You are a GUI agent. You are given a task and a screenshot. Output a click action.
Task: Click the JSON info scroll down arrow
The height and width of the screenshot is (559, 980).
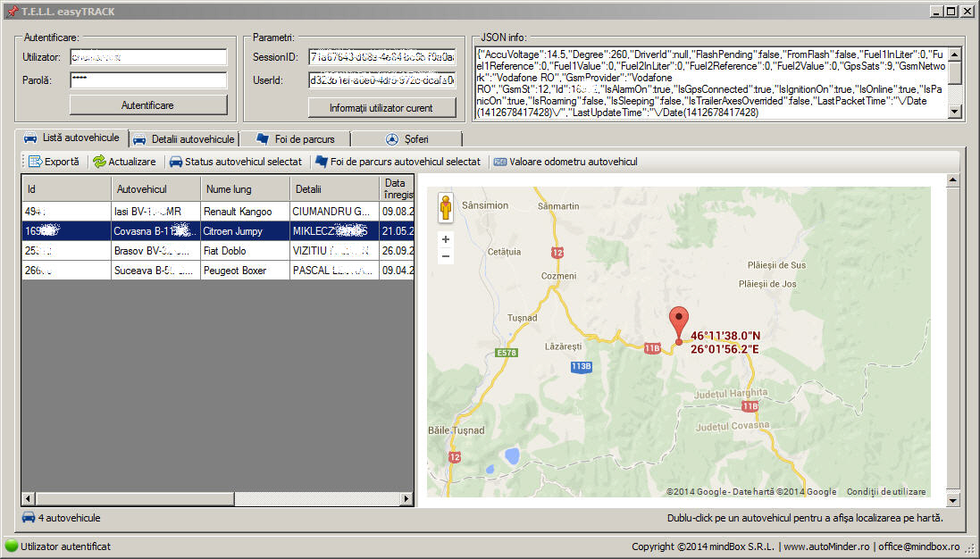954,112
